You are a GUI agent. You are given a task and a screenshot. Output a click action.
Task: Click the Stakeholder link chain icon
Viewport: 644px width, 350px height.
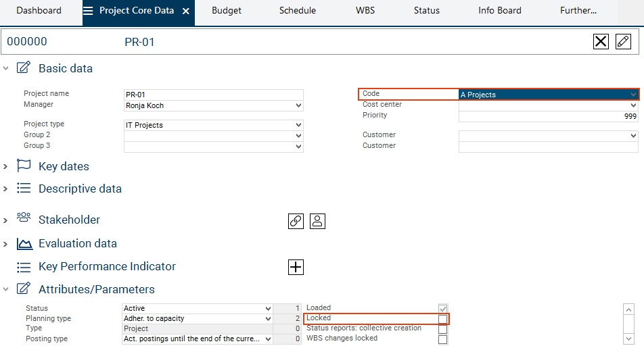coord(296,221)
